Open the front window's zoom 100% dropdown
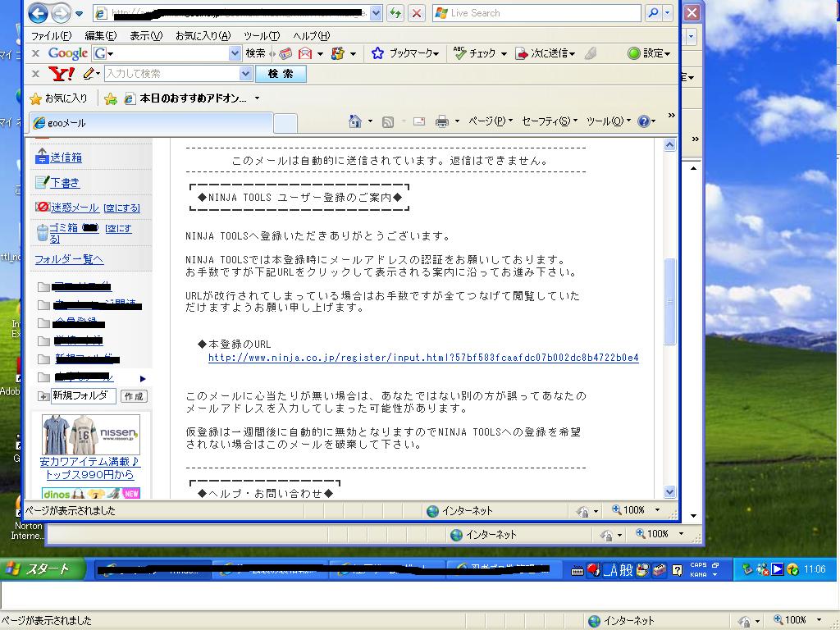 click(657, 510)
